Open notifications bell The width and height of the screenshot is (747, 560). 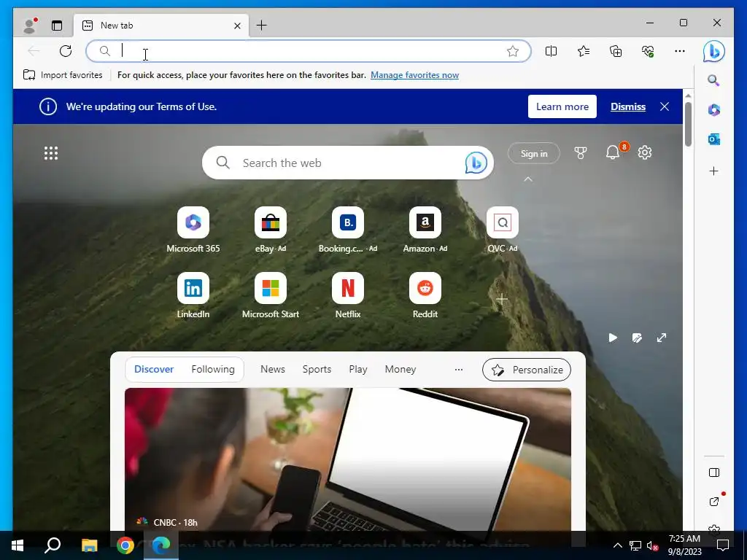pyautogui.click(x=613, y=152)
